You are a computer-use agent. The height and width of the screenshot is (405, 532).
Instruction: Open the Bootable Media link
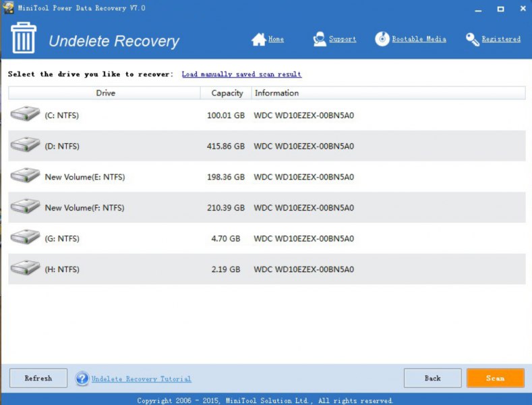(x=419, y=39)
